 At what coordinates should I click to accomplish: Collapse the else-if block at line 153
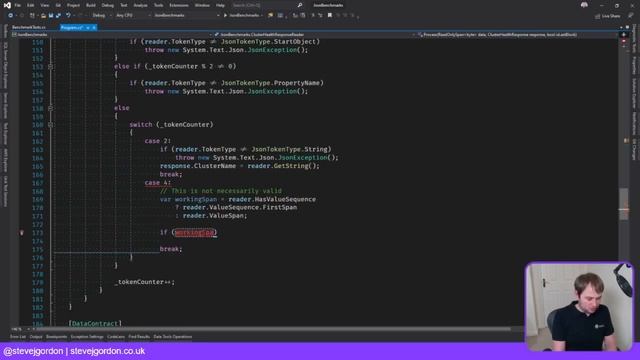tap(51, 67)
